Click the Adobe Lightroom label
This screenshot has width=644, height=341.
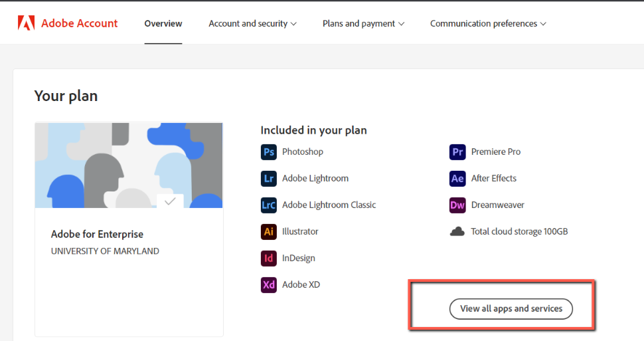(315, 179)
